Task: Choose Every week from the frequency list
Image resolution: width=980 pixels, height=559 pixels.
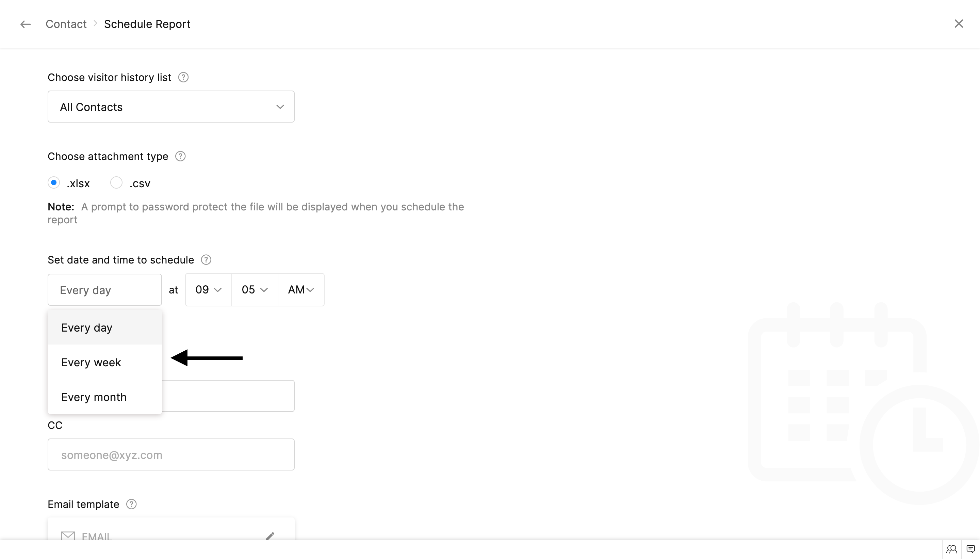Action: tap(91, 363)
